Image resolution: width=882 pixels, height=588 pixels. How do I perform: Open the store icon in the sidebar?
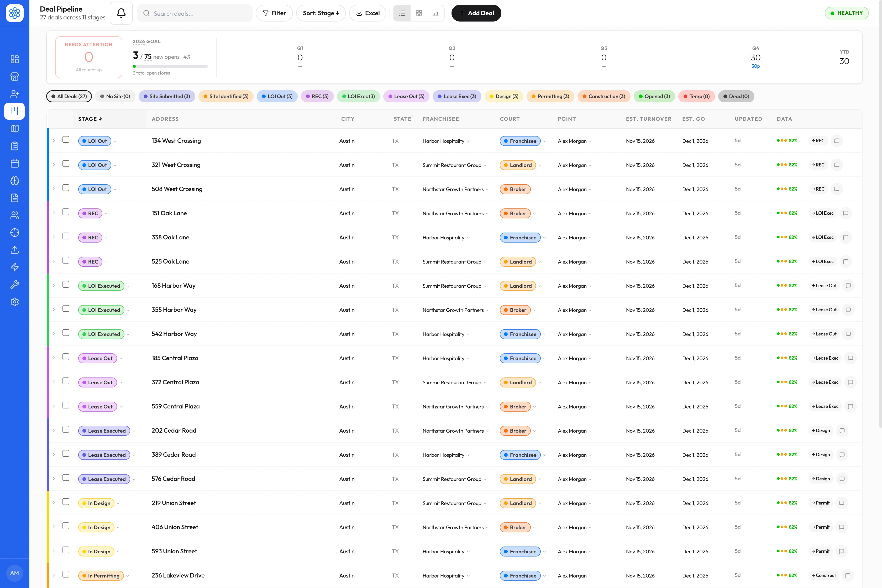(x=15, y=76)
